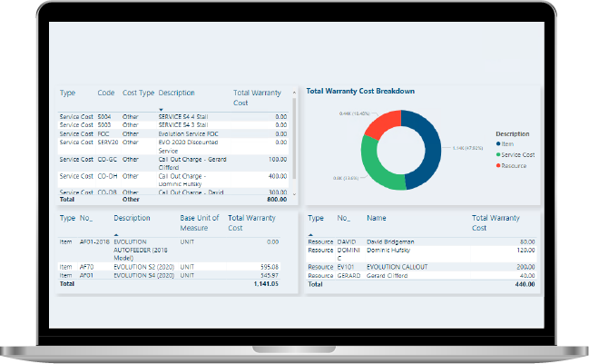The width and height of the screenshot is (589, 364).
Task: Click the sort arrow under service cost Description header
Action: (x=162, y=110)
